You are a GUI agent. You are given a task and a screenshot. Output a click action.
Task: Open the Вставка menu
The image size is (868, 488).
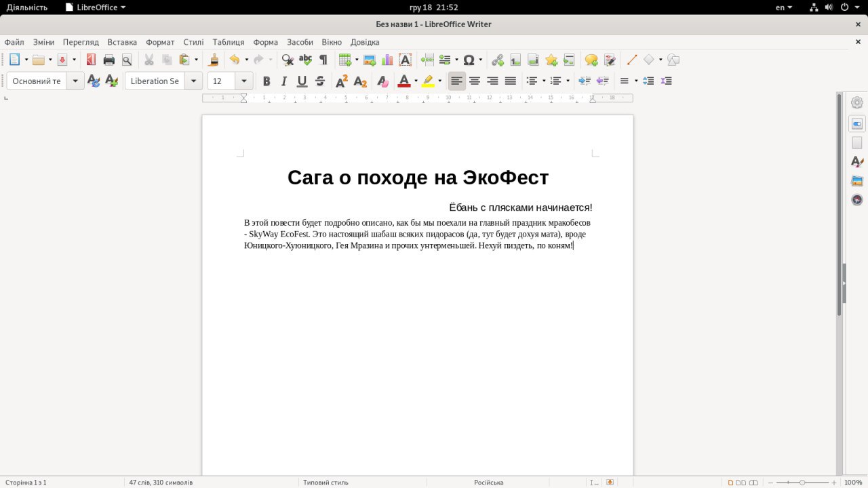coord(122,42)
